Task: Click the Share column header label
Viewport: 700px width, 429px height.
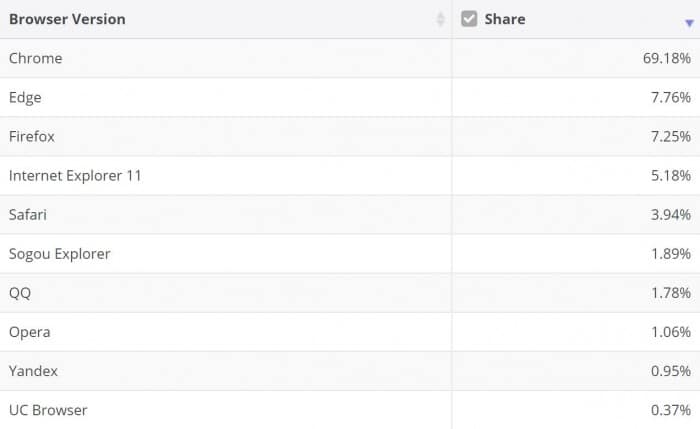Action: coord(505,19)
